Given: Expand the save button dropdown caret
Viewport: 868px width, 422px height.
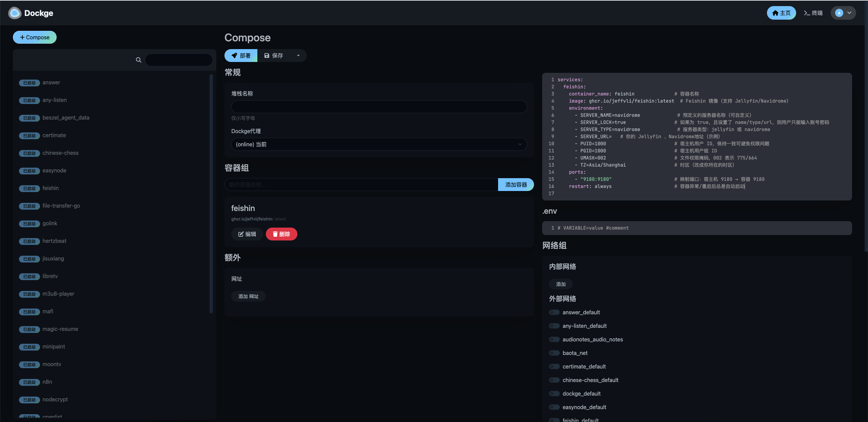Looking at the screenshot, I should [298, 56].
